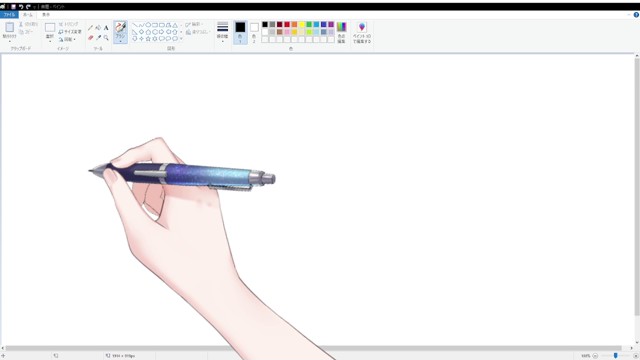Open Edit colors rainbow icon
640x360 pixels.
coord(341,27)
